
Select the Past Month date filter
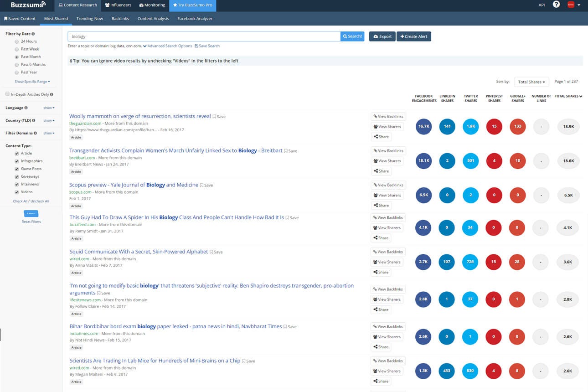coord(17,57)
